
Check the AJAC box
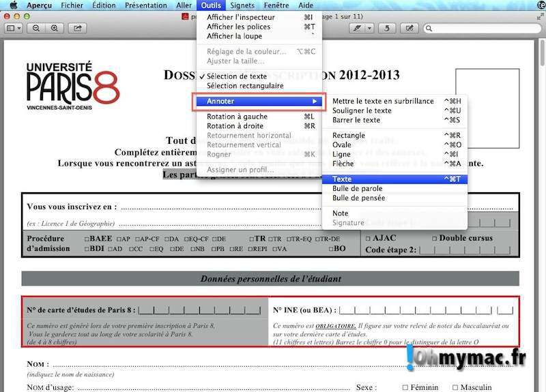pos(368,239)
